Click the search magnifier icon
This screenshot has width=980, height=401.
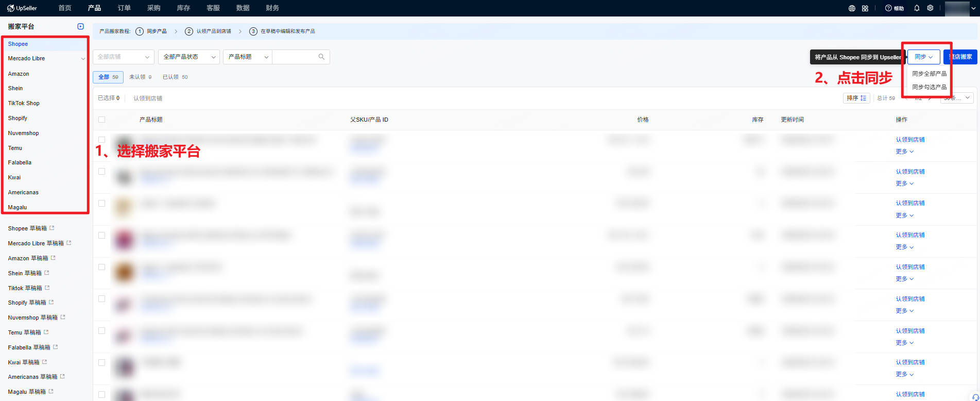321,57
